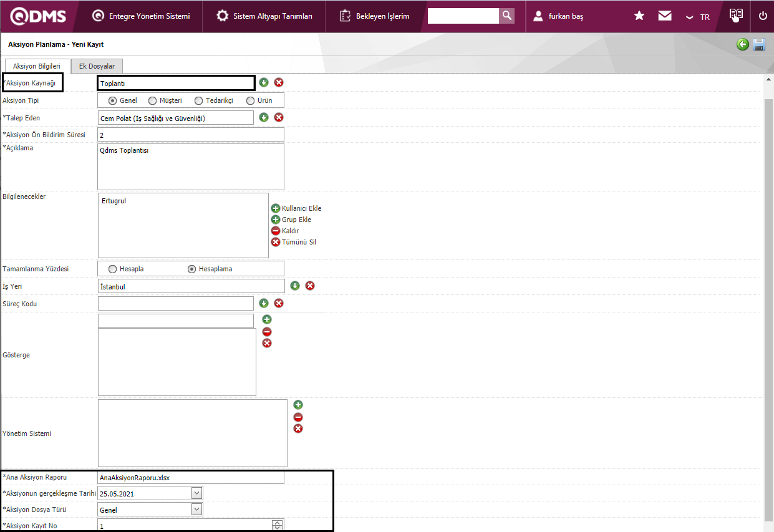Click the Aksiyon Ön Bildirim Süresi field
The image size is (774, 532).
(x=191, y=135)
